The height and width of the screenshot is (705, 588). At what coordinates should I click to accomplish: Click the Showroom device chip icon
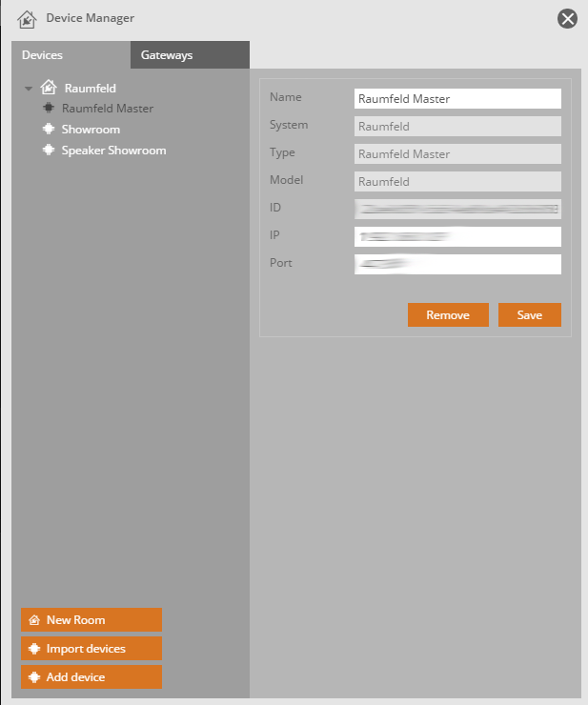pos(49,129)
